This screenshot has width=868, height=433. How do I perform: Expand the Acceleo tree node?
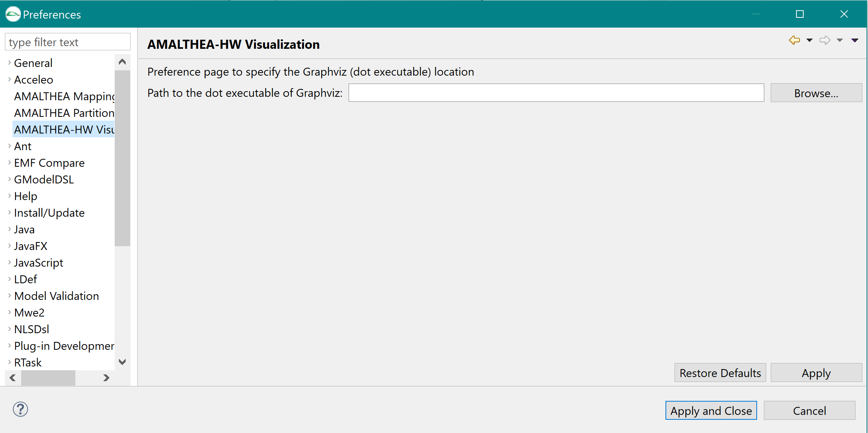[x=9, y=79]
